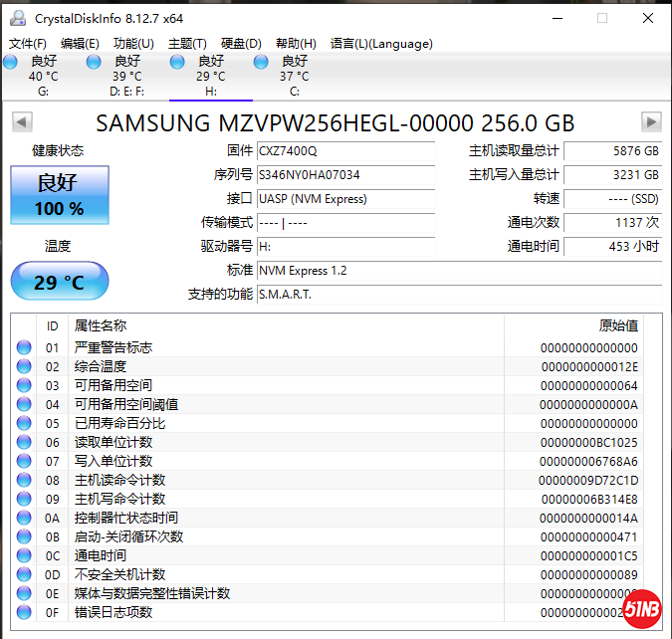The image size is (672, 639).
Task: Open the 主题(T) menu
Action: pyautogui.click(x=187, y=44)
